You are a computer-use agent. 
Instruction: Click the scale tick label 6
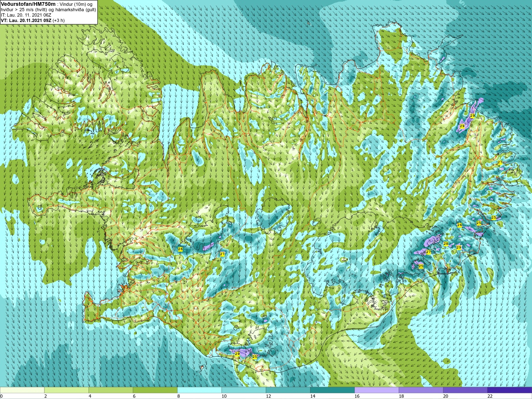pyautogui.click(x=134, y=396)
